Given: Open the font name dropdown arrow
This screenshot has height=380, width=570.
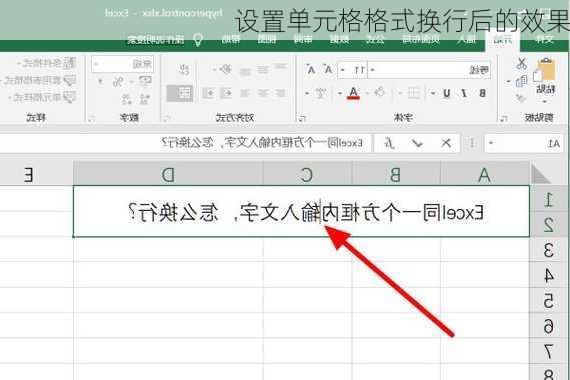Looking at the screenshot, I should click(x=373, y=69).
